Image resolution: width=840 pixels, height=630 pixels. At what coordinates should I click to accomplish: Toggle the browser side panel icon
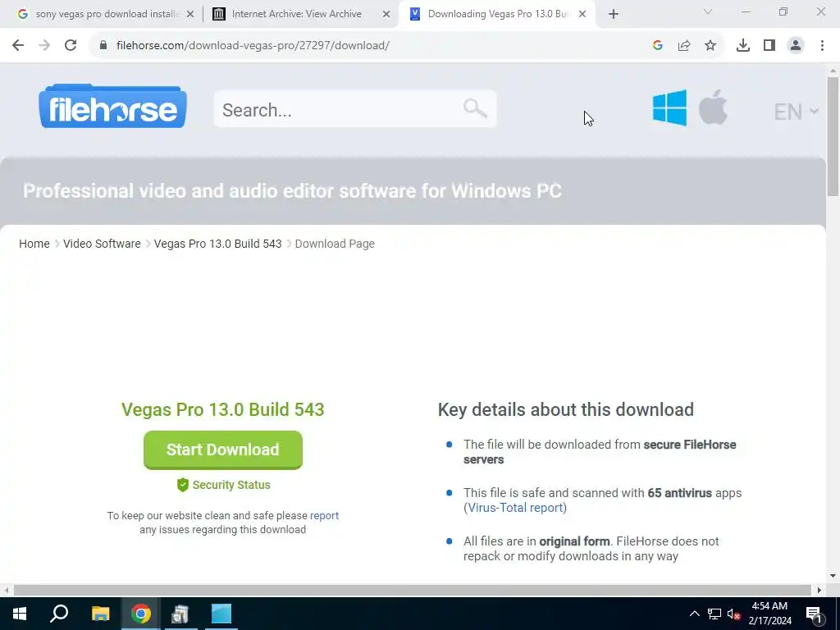(769, 46)
